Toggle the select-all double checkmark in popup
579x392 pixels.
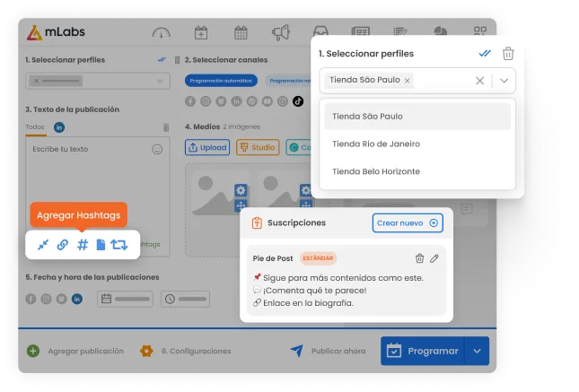(x=486, y=54)
